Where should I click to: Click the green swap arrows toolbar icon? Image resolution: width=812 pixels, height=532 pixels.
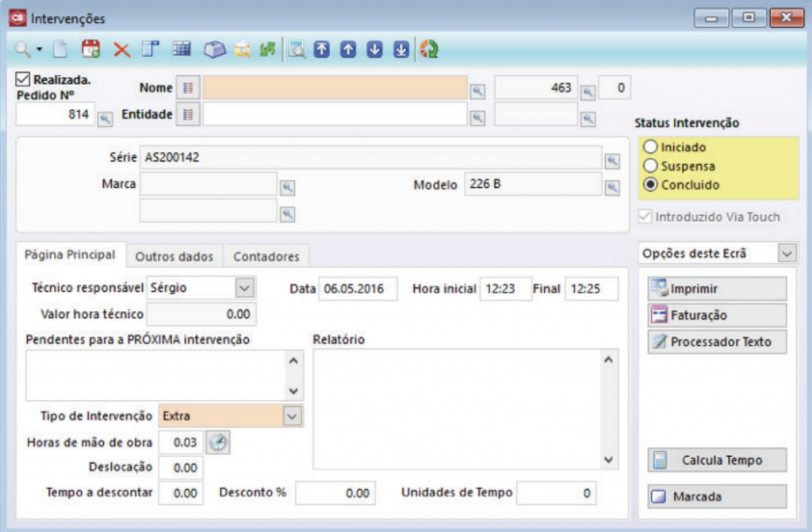click(267, 50)
